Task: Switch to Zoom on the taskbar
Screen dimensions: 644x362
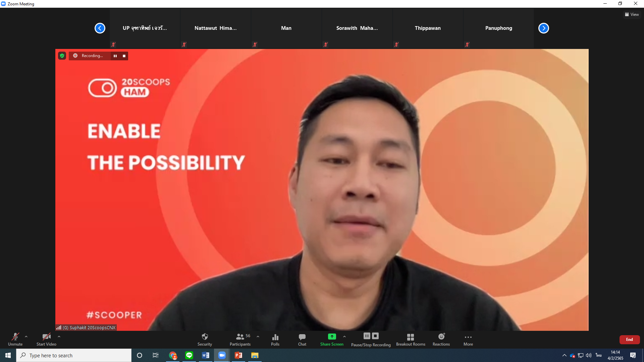Action: tap(222, 355)
